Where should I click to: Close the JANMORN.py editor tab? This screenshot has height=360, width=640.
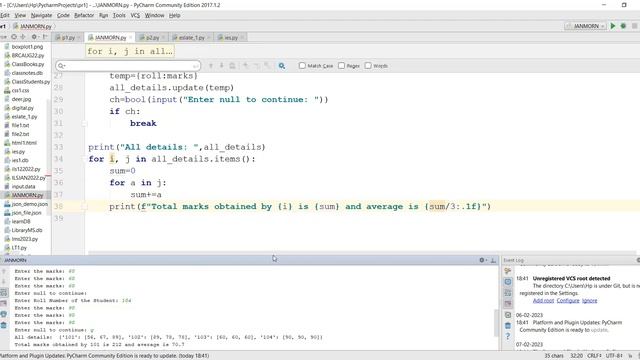(131, 38)
